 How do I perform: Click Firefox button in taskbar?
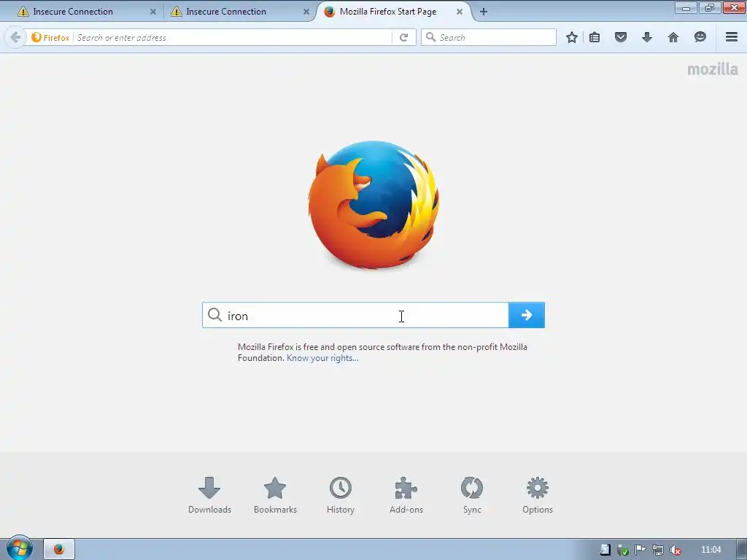coord(59,549)
